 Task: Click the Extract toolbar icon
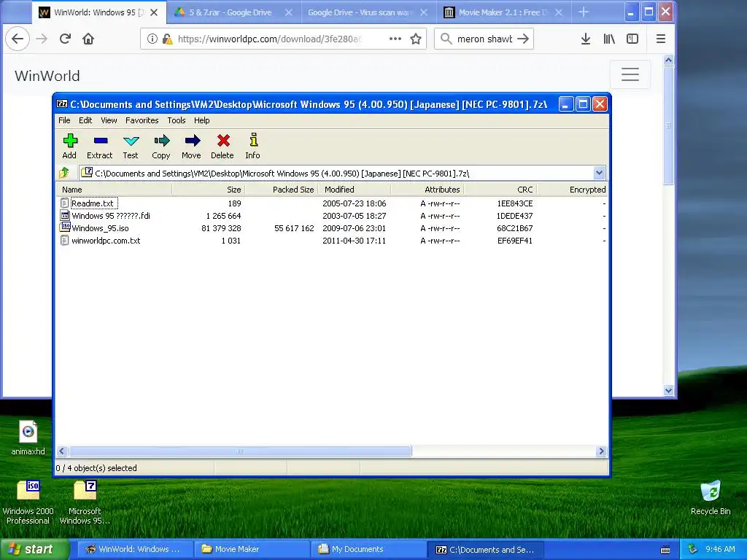point(99,146)
